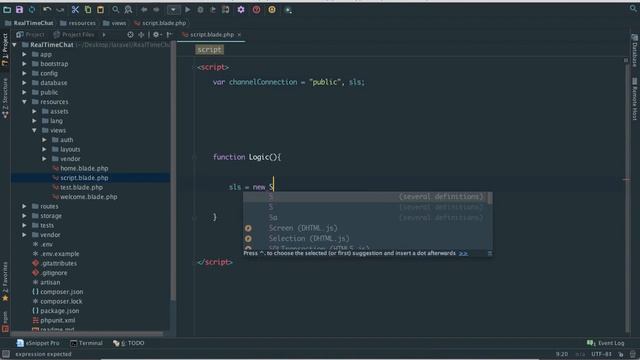Click the Undo arrow icon
Image resolution: width=640 pixels, height=360 pixels.
pyautogui.click(x=47, y=9)
